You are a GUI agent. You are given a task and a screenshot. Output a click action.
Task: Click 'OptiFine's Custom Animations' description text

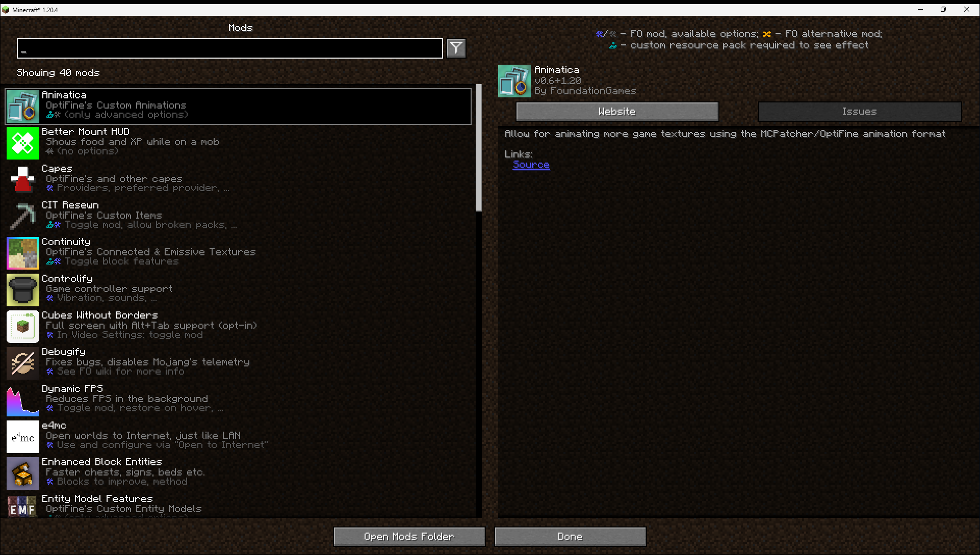point(116,105)
